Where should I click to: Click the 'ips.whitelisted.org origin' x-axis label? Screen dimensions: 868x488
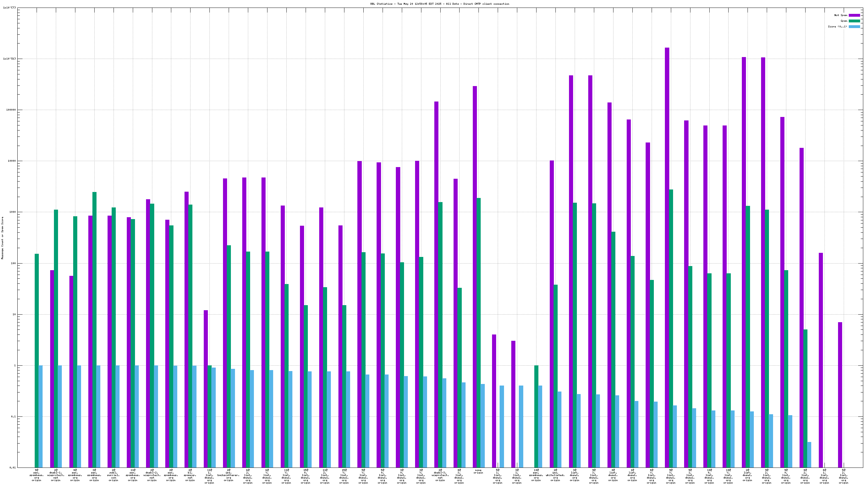(555, 475)
